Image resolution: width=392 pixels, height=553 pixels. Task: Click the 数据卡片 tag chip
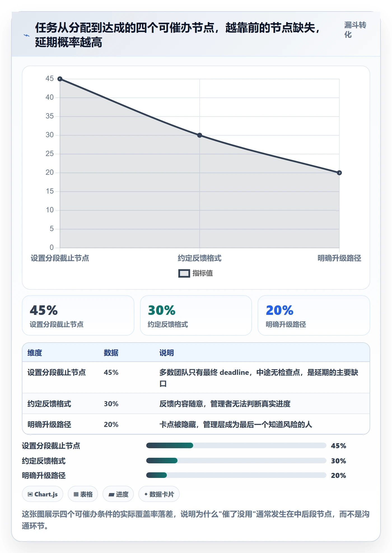pos(159,494)
